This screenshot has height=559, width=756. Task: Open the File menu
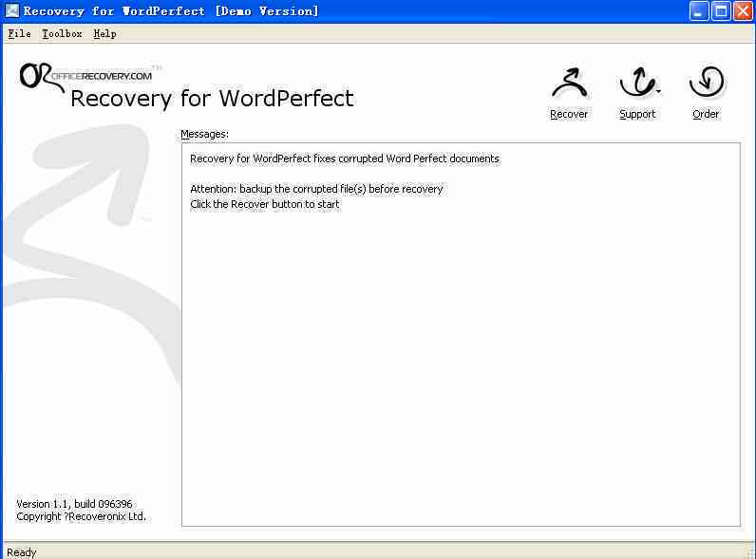pyautogui.click(x=19, y=34)
